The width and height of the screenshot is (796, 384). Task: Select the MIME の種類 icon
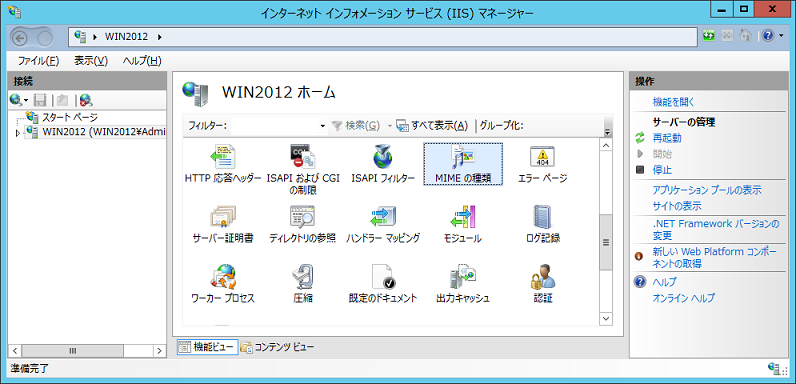tap(462, 164)
